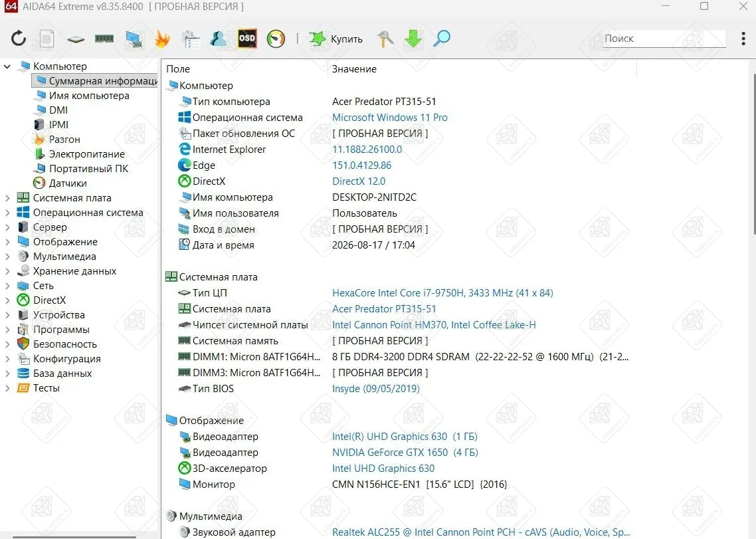This screenshot has width=756, height=539.
Task: Open preferences hammer tools icon
Action: tap(385, 39)
